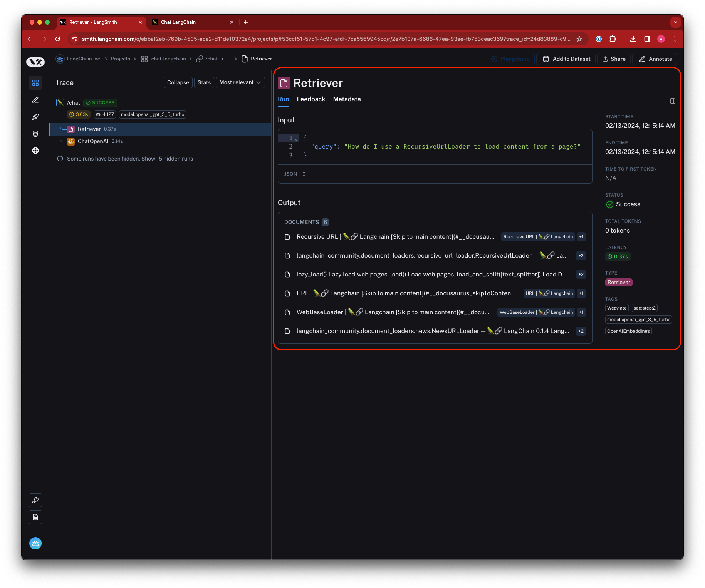Switch to the Metadata tab
This screenshot has width=705, height=588.
(347, 99)
